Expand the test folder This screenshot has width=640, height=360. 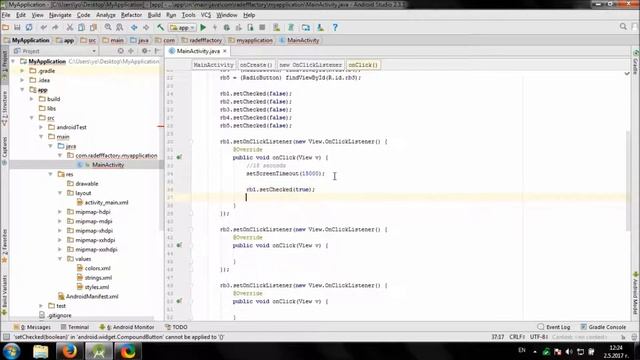pos(41,306)
